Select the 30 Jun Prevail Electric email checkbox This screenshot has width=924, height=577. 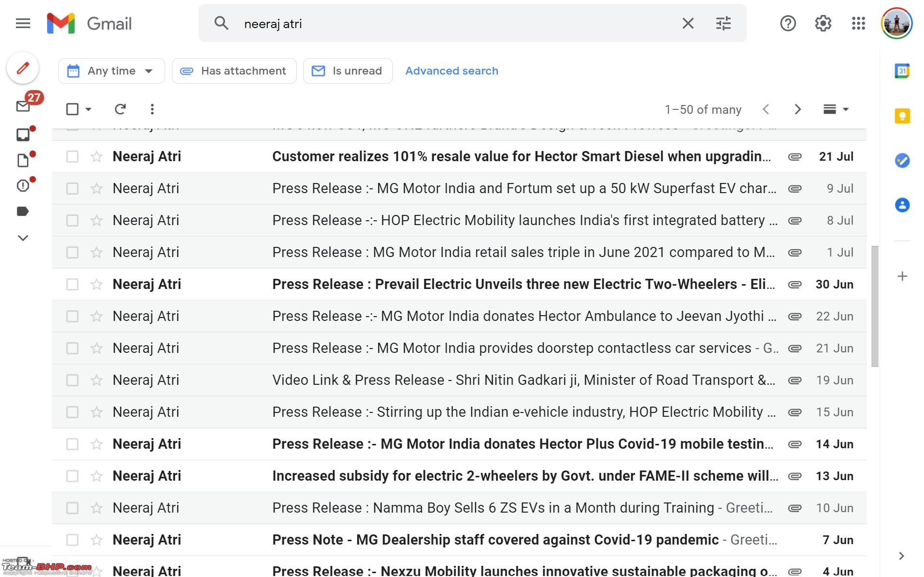click(72, 284)
